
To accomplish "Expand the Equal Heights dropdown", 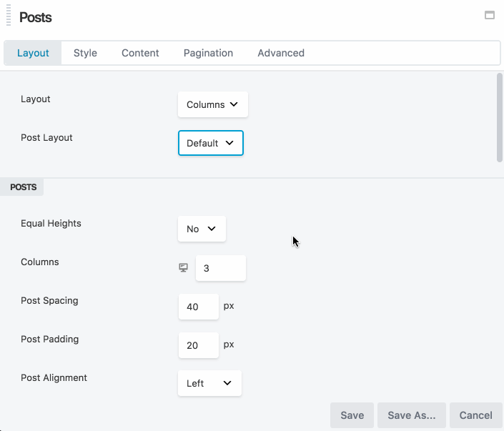I will [x=202, y=229].
